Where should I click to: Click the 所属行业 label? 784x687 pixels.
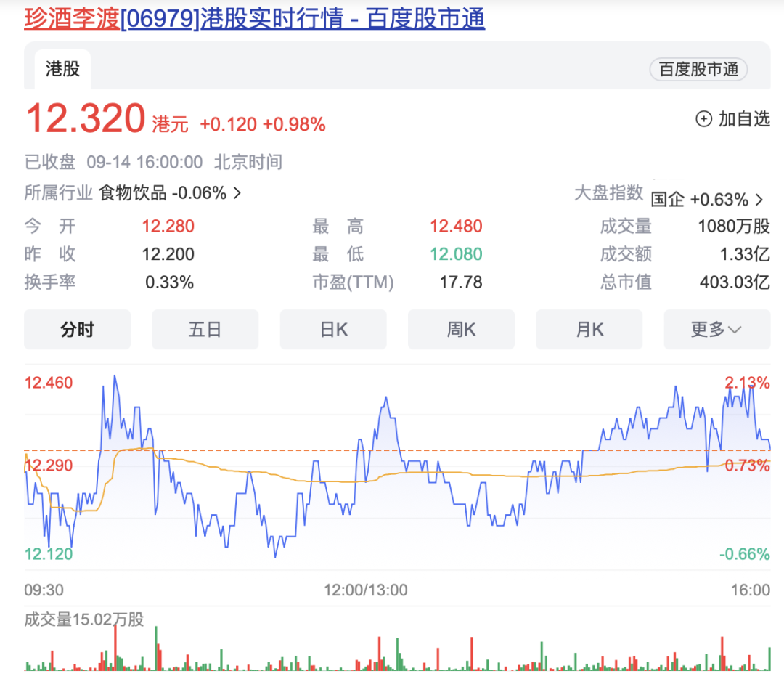59,192
